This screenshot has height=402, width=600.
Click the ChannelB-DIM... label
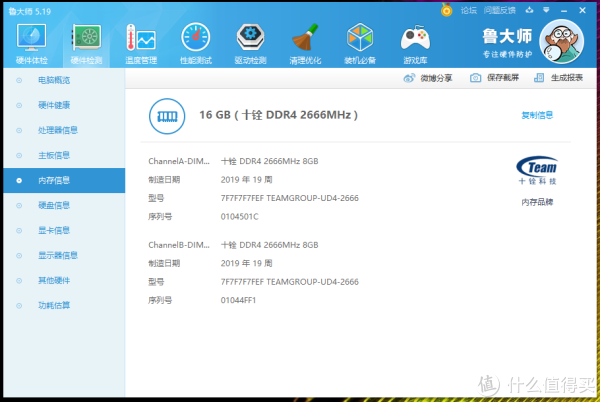pyautogui.click(x=179, y=245)
